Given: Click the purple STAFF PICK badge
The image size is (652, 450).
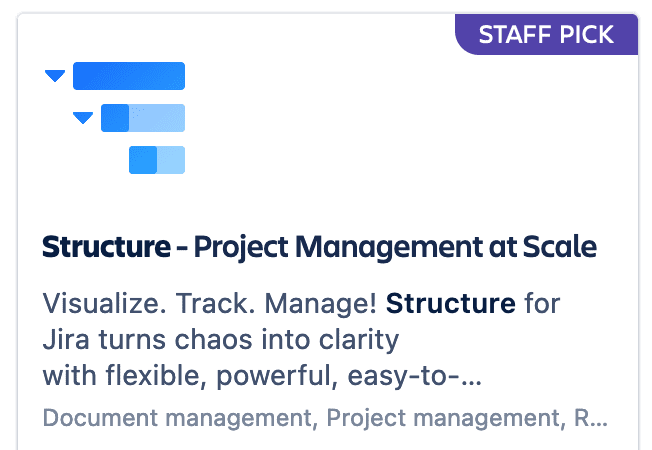Looking at the screenshot, I should [x=546, y=34].
